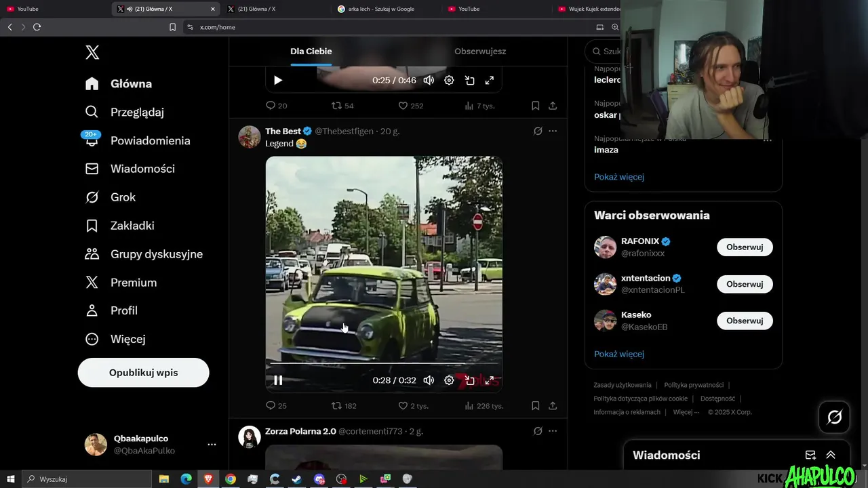Open Windows Start menu
868x488 pixels.
(11, 479)
